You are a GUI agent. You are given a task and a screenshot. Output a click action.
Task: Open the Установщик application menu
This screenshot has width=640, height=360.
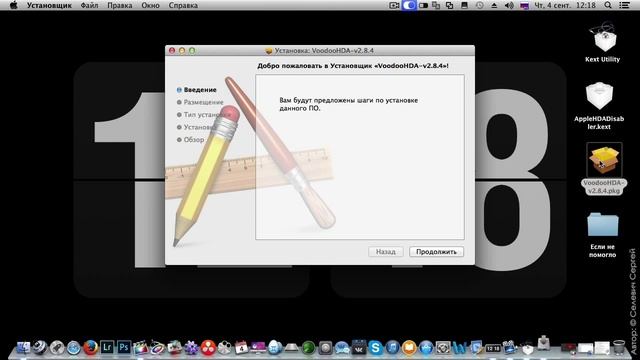[x=49, y=5]
